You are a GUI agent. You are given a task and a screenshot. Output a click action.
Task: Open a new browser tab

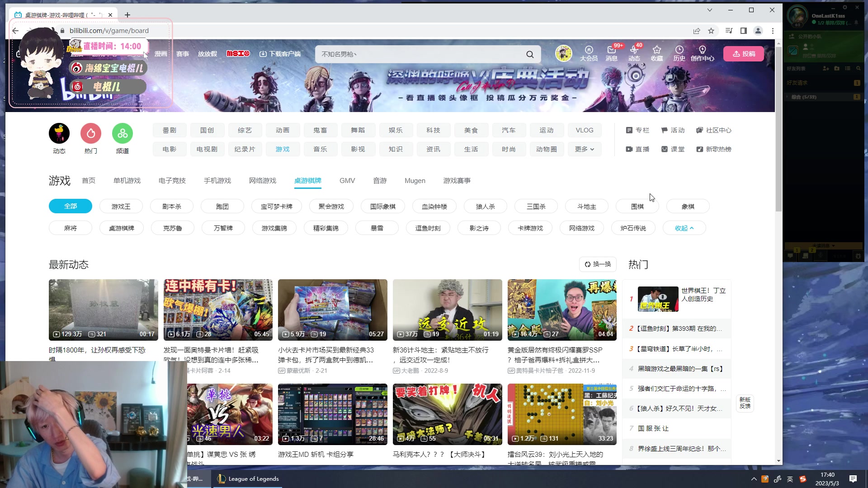click(x=127, y=15)
